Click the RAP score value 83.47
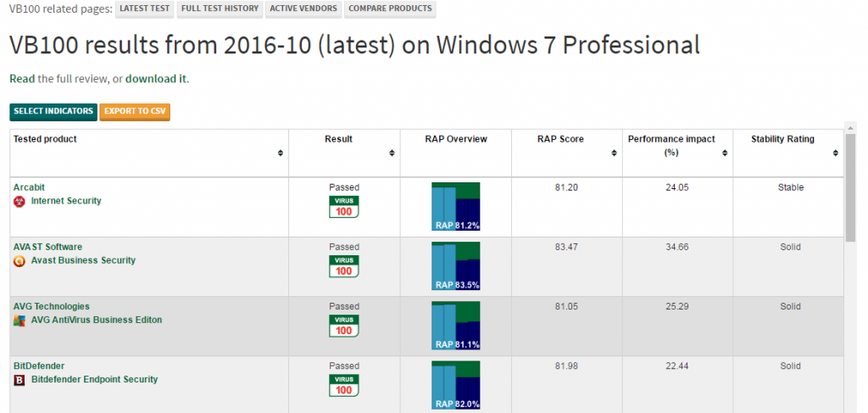The image size is (868, 413). (566, 247)
